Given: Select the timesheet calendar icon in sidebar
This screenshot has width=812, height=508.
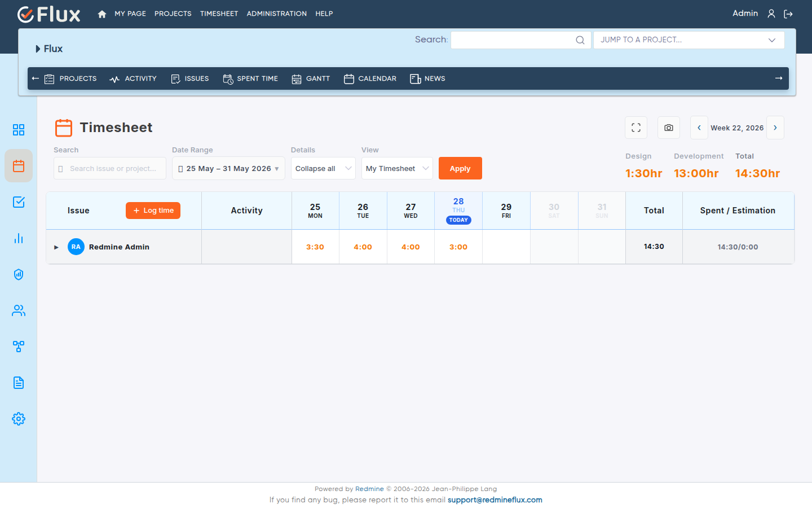Looking at the screenshot, I should coord(19,166).
